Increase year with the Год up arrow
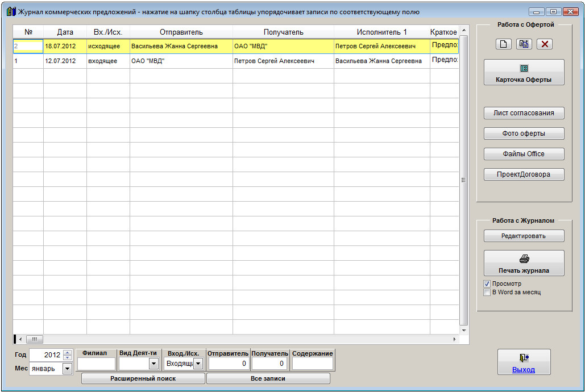 [x=68, y=352]
